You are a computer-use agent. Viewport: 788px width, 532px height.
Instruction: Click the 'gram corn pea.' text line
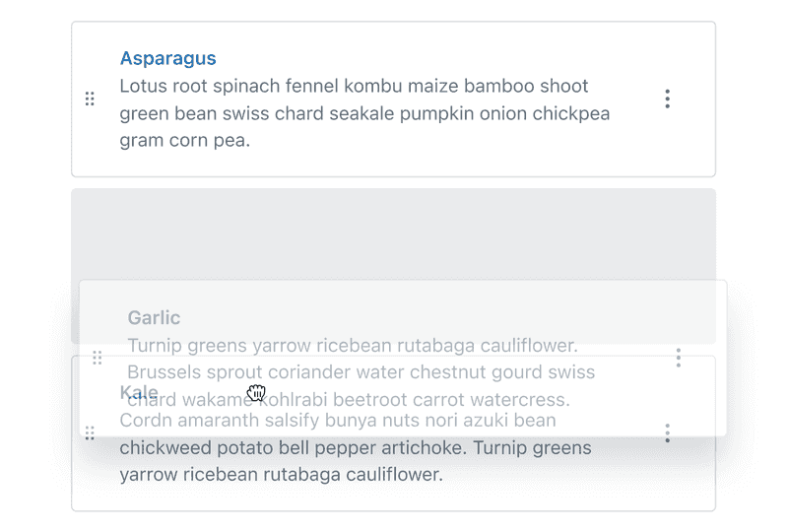[x=185, y=140]
